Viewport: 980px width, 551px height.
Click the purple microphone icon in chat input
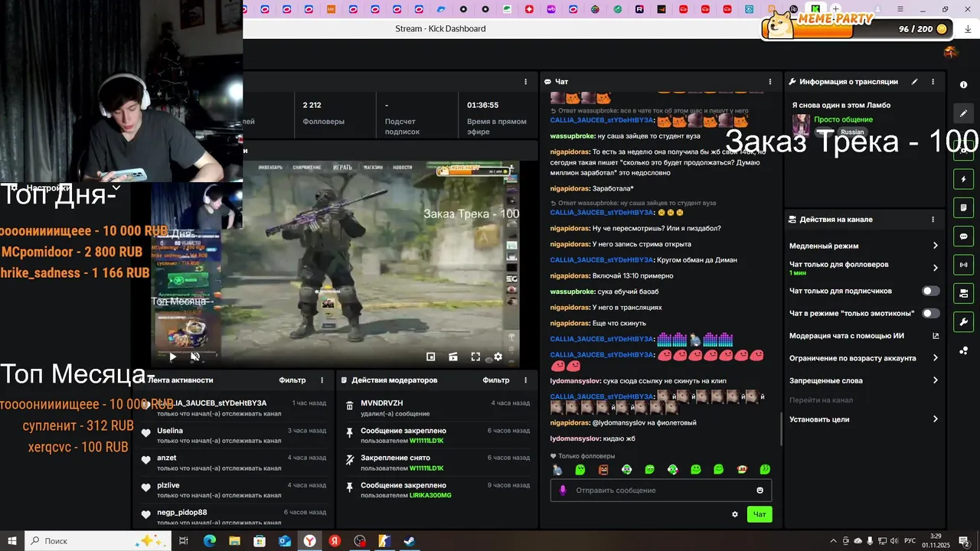[x=563, y=491]
